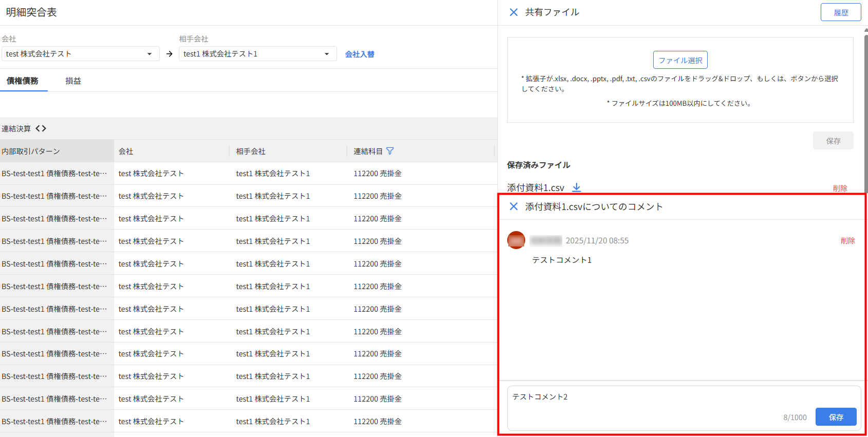Save the comment with blue 保存 button
This screenshot has width=868, height=437.
836,417
